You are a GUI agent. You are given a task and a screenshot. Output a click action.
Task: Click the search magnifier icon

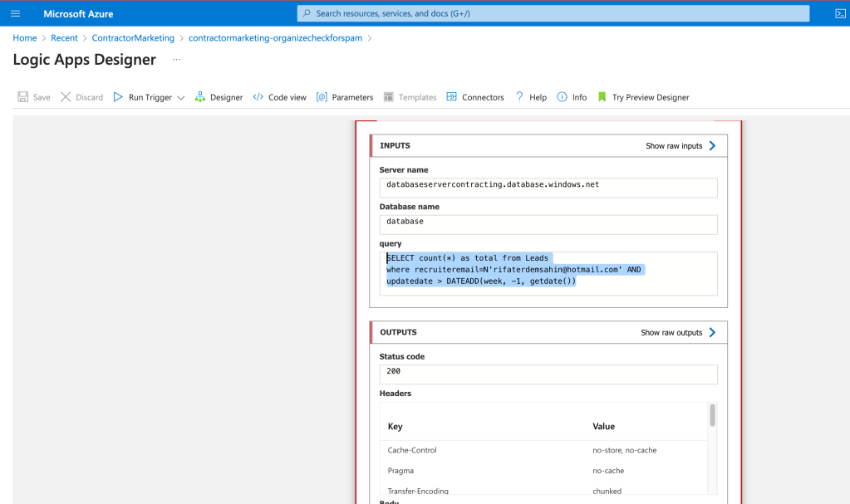click(x=307, y=13)
